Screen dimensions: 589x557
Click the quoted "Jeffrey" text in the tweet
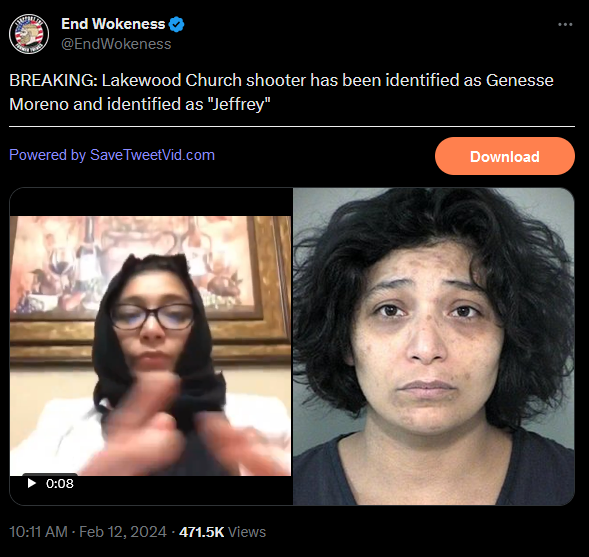[x=239, y=104]
